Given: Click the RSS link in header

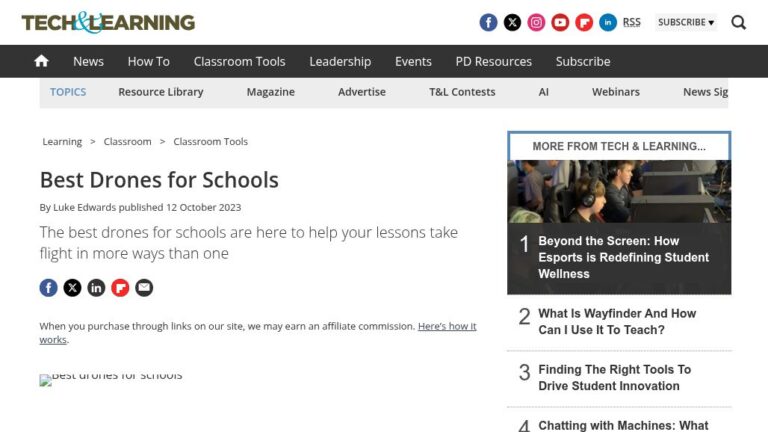Looking at the screenshot, I should 631,22.
